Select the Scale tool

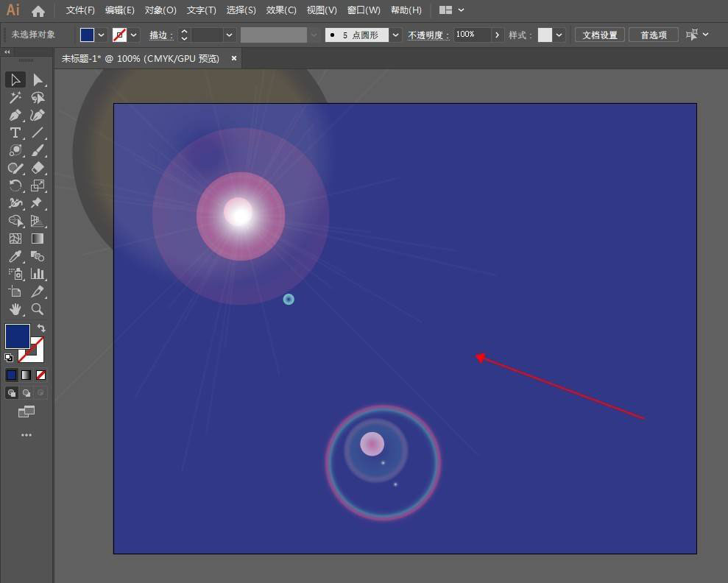[x=38, y=185]
